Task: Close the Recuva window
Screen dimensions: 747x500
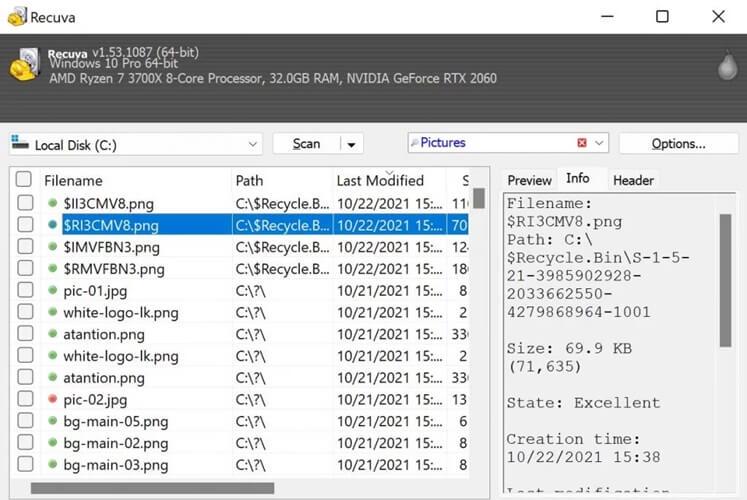Action: click(x=718, y=17)
